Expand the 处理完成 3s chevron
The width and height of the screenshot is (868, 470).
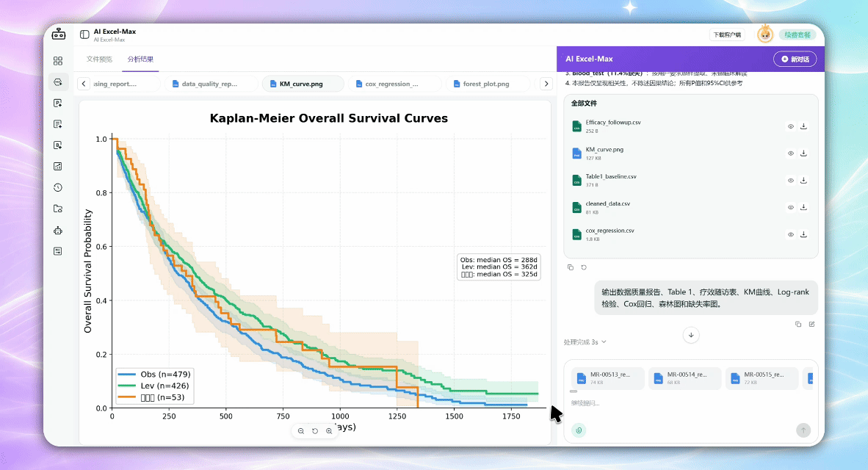click(604, 342)
